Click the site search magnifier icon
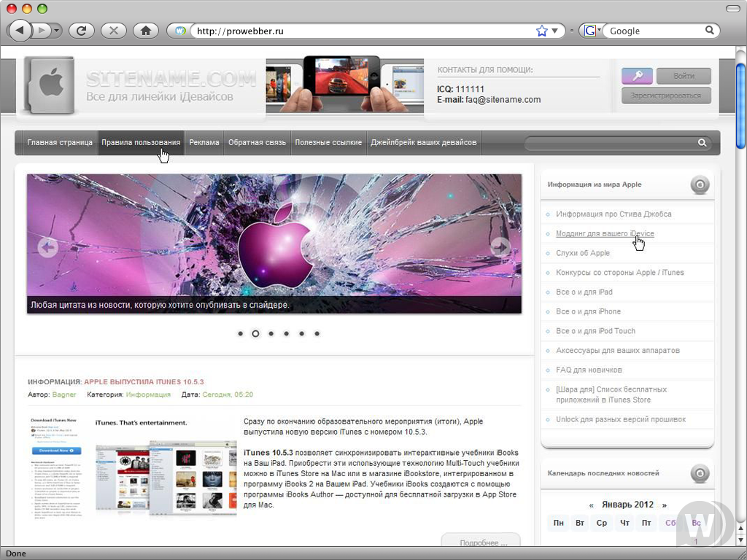 [x=703, y=143]
